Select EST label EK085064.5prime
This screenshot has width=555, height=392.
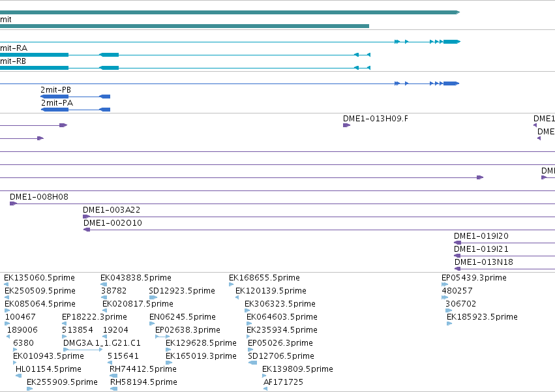click(40, 304)
